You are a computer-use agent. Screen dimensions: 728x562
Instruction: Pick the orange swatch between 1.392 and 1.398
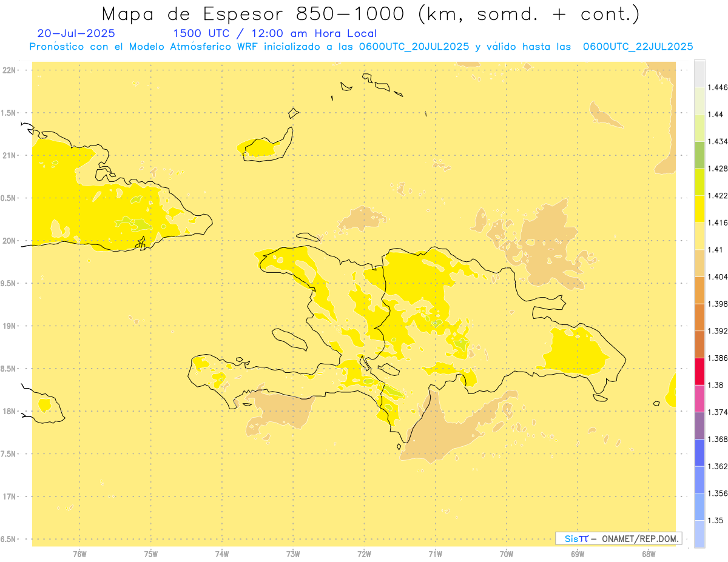pos(699,317)
